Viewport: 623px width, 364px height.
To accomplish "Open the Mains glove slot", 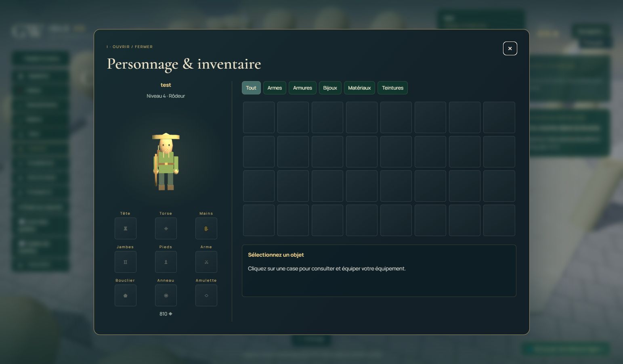I will pos(206,228).
